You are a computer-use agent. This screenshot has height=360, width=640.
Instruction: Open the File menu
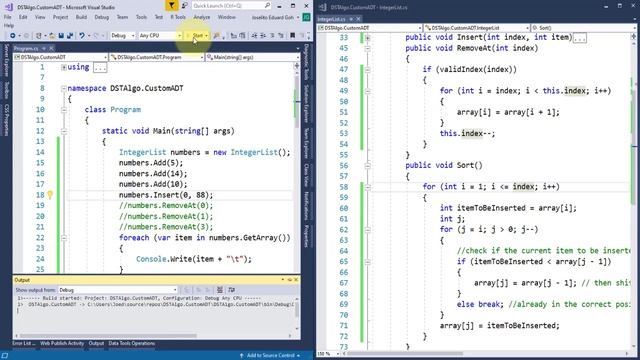7,17
